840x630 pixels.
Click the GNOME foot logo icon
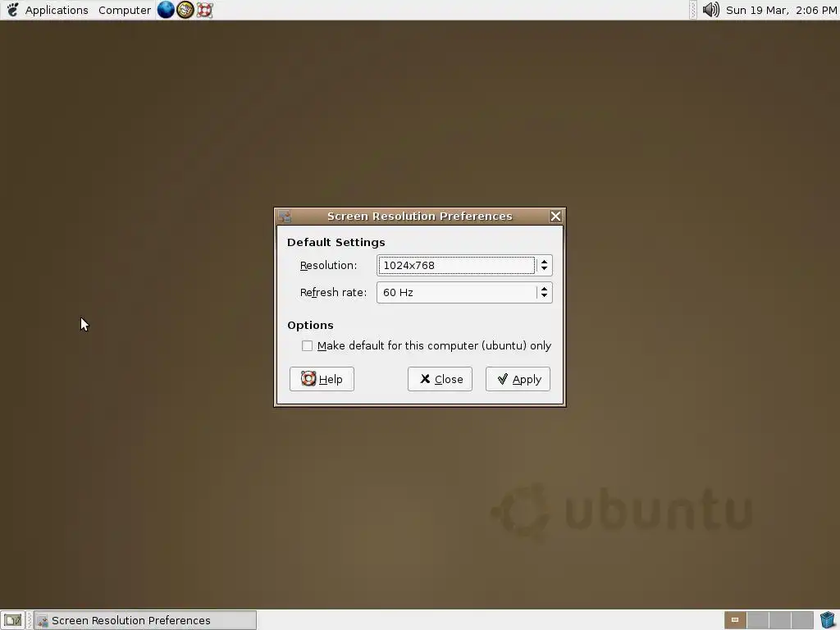(x=12, y=10)
